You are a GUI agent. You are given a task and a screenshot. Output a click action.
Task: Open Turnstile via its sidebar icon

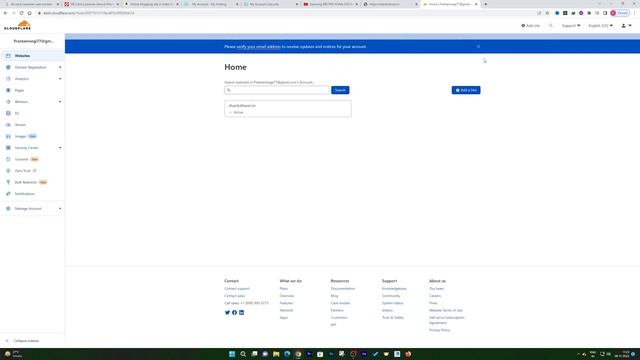coord(8,159)
